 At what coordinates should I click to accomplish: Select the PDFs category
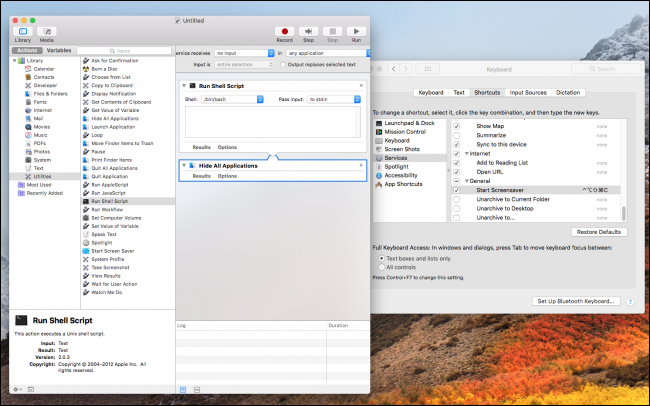point(40,143)
